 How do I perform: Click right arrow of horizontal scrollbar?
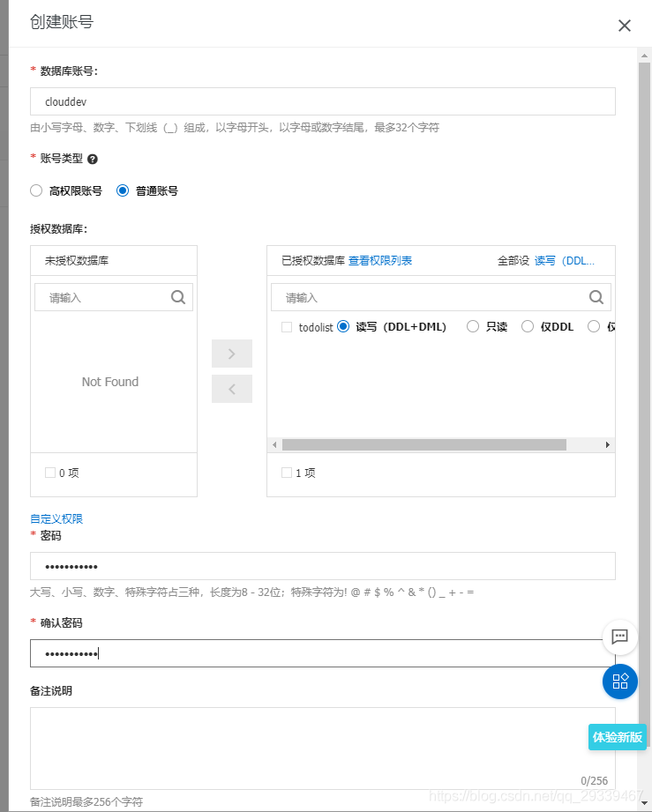[607, 445]
